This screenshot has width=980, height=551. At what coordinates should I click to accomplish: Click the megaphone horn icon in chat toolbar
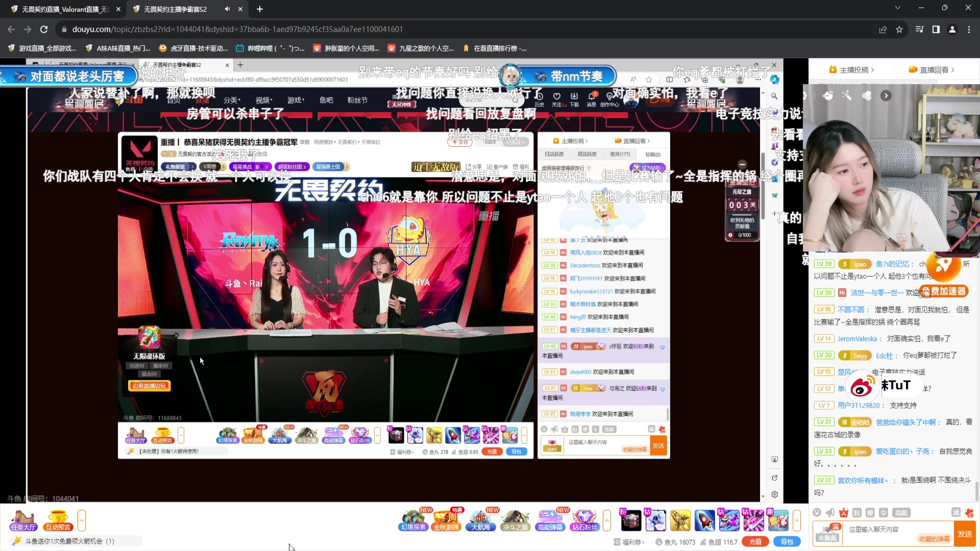click(830, 513)
